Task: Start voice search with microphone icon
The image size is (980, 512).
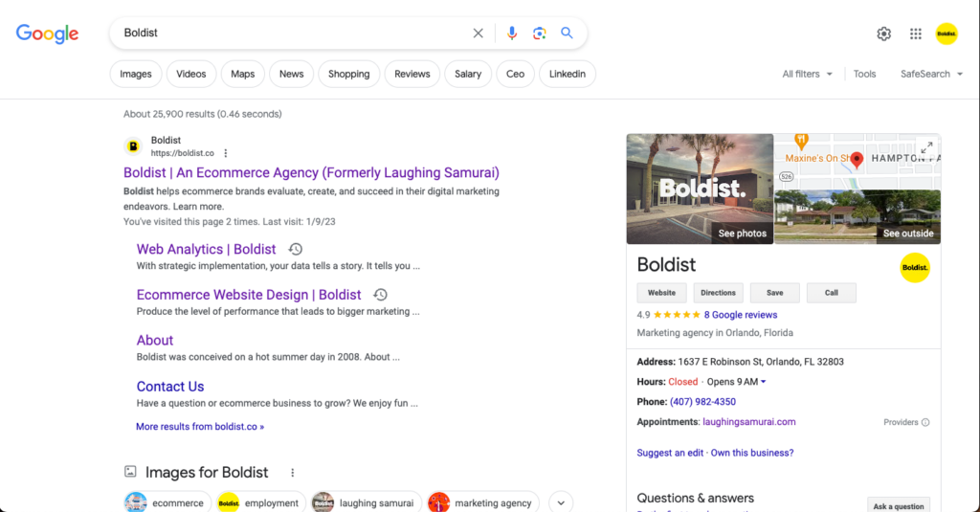Action: coord(512,33)
